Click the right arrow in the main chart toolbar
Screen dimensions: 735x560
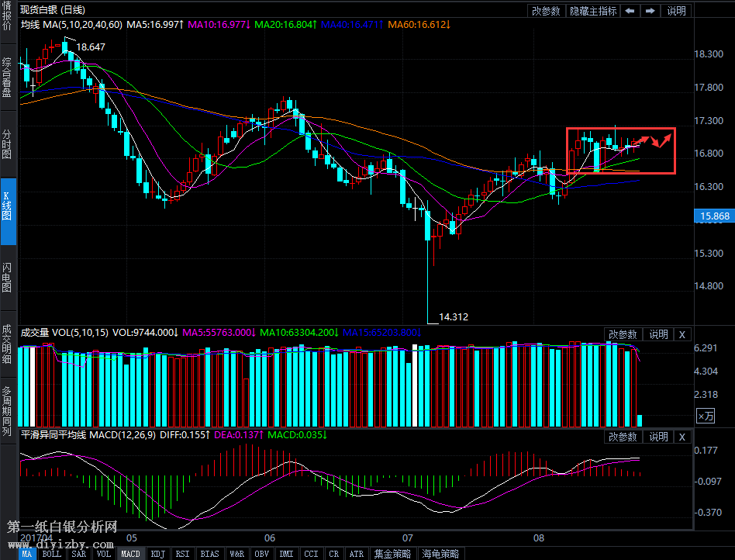tap(650, 11)
